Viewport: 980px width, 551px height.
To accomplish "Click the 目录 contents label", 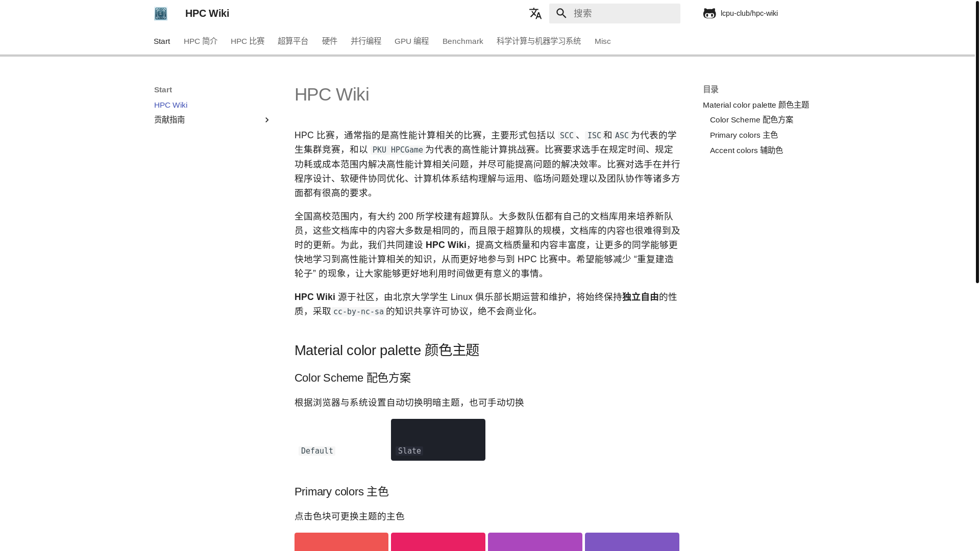I will 711,90.
